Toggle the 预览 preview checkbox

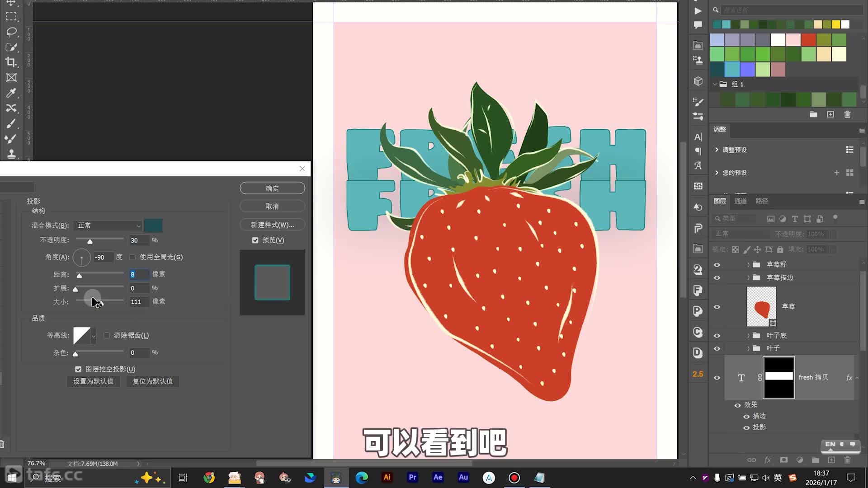click(255, 240)
